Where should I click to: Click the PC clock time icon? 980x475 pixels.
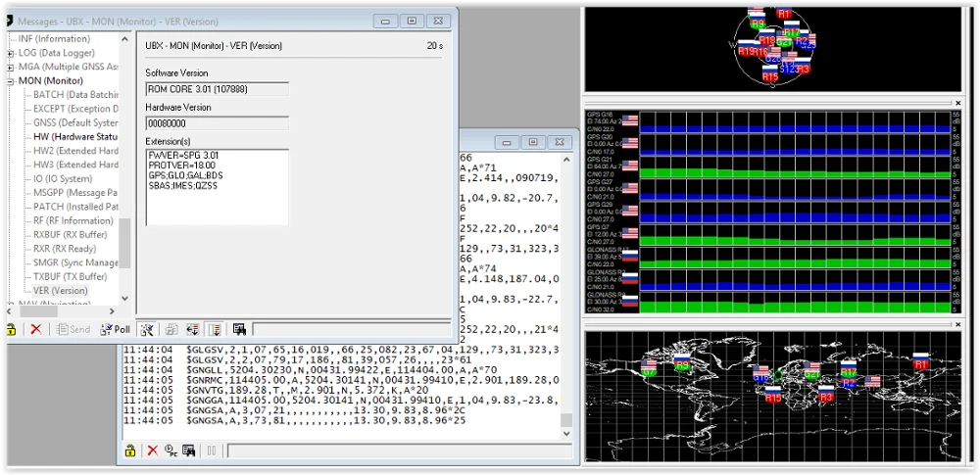coord(171,451)
